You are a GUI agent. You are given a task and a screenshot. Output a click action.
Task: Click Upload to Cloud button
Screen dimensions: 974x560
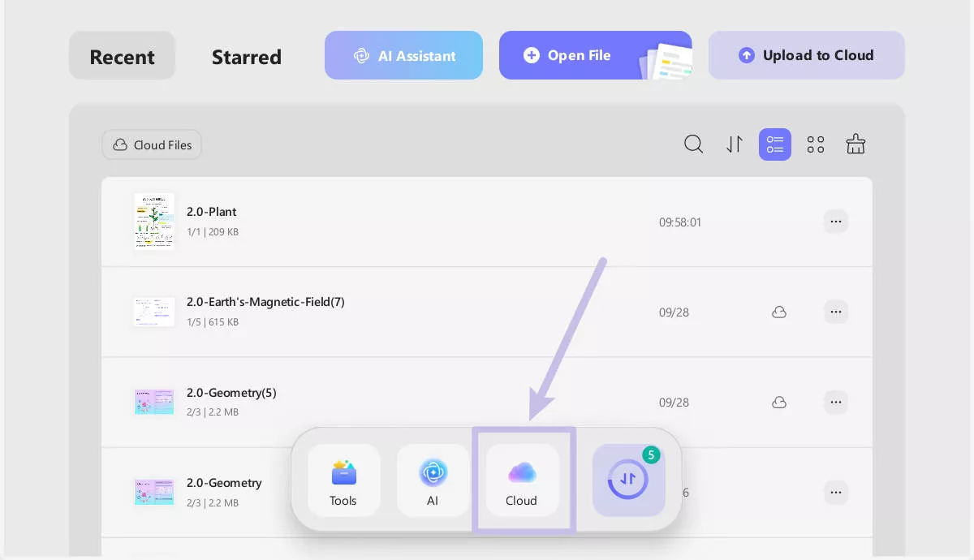coord(806,55)
